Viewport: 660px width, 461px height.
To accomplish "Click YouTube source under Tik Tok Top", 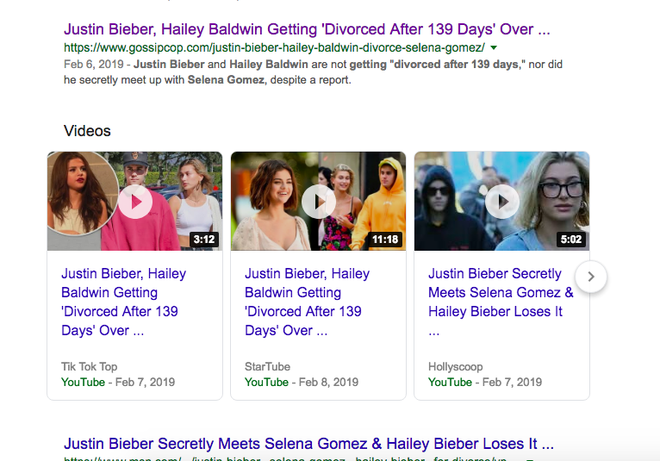I will point(83,382).
